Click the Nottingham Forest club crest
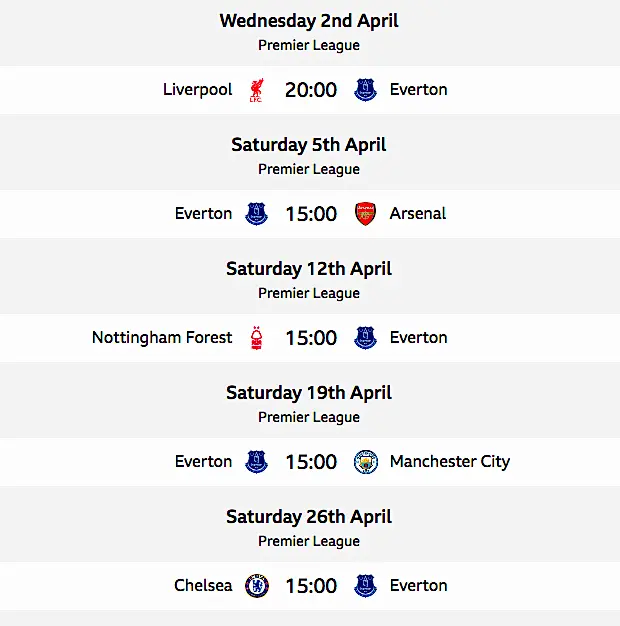 (256, 338)
